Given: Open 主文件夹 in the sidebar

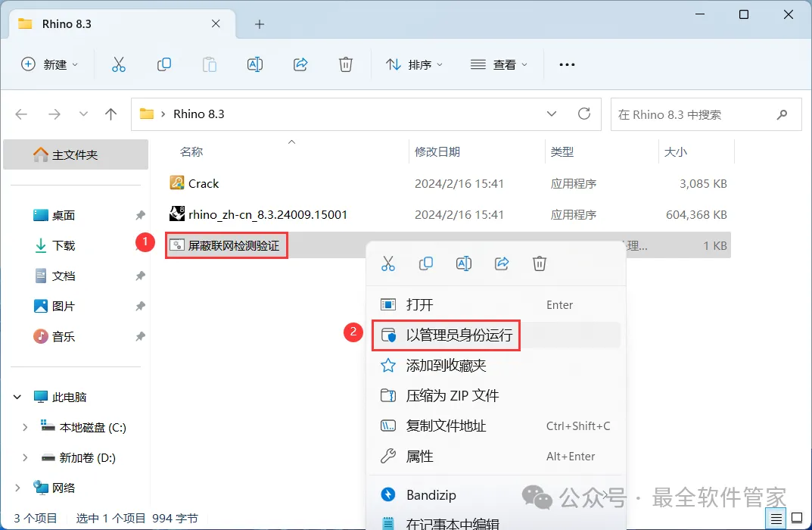Looking at the screenshot, I should (76, 154).
